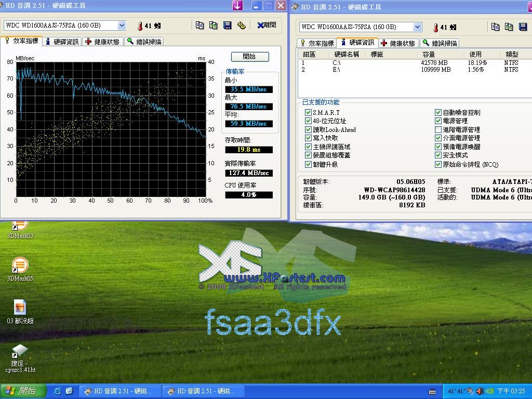Toggle the 讀取Look-Ahead checkbox
Screen dimensions: 532x399
[308, 129]
